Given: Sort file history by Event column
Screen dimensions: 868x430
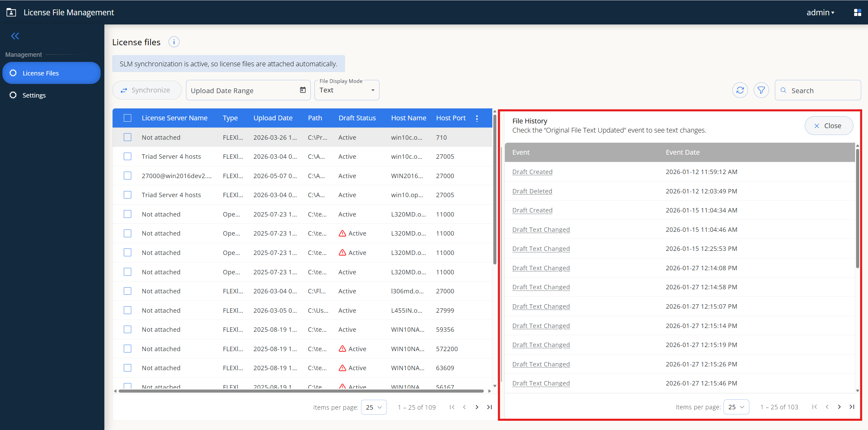Looking at the screenshot, I should click(x=521, y=152).
